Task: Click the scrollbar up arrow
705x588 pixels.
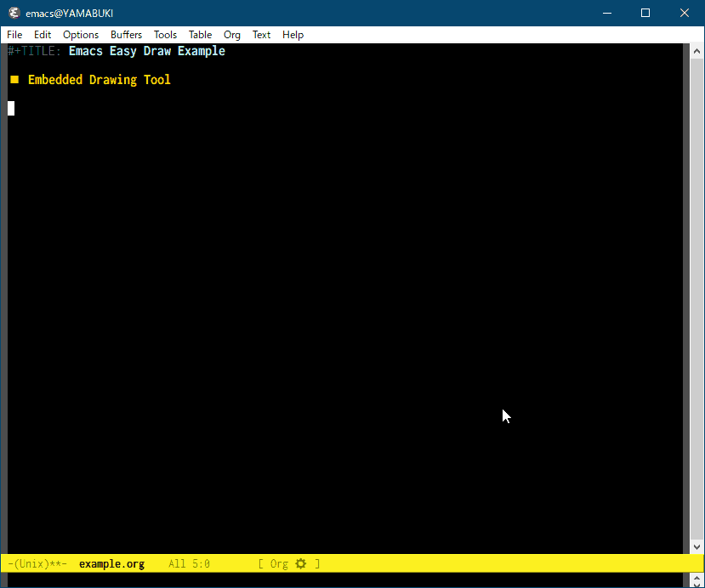Action: coord(696,51)
